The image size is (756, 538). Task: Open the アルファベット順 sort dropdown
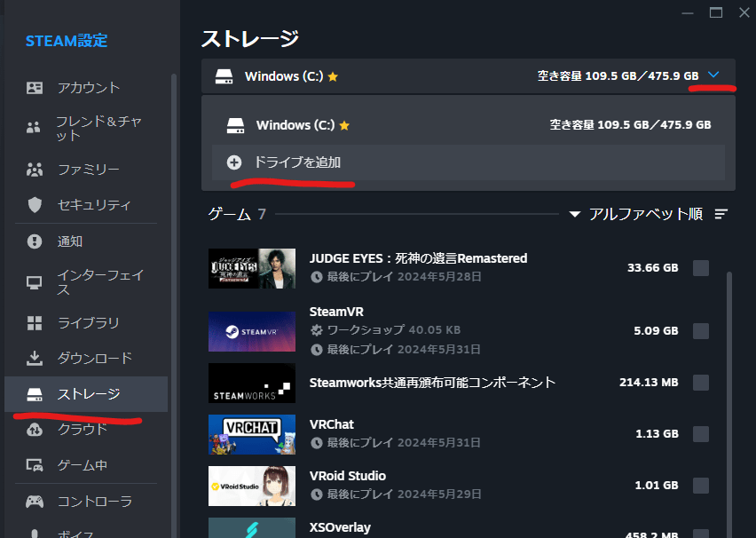636,214
